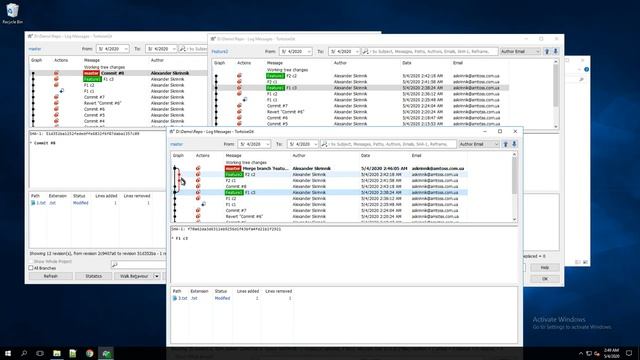Viewport: 640px width, 360px height.
Task: Select 'Merge branch' master commit row in front window
Action: click(x=319, y=168)
